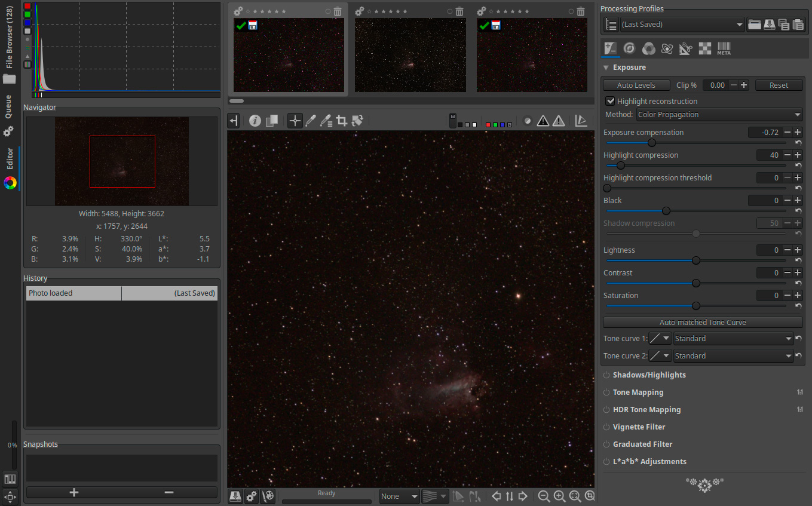Click the Auto-matched Tone Curve button
Image resolution: width=812 pixels, height=506 pixels.
702,323
